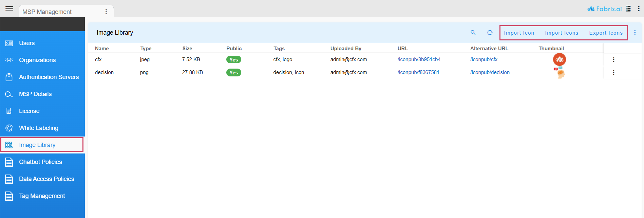644x218 pixels.
Task: Sort the table by Name column header
Action: (x=102, y=49)
